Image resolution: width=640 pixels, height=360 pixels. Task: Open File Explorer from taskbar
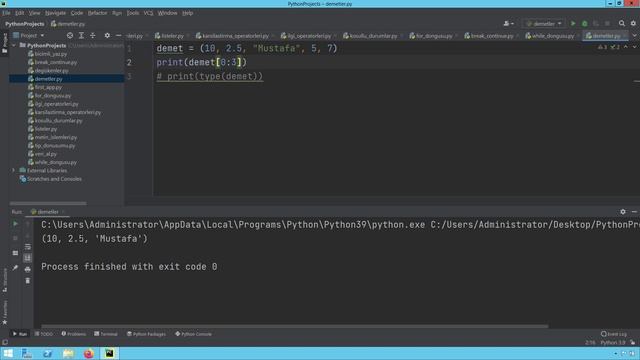click(x=68, y=353)
